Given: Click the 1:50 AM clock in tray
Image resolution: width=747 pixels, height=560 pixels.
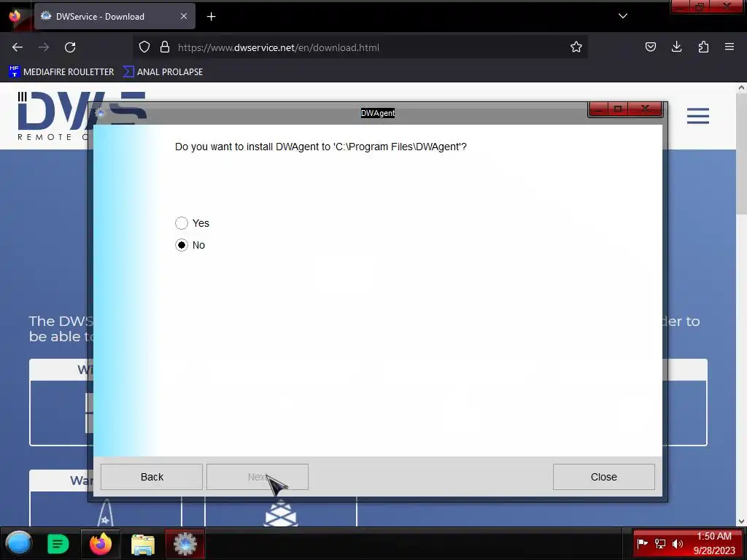Looking at the screenshot, I should pos(713,536).
